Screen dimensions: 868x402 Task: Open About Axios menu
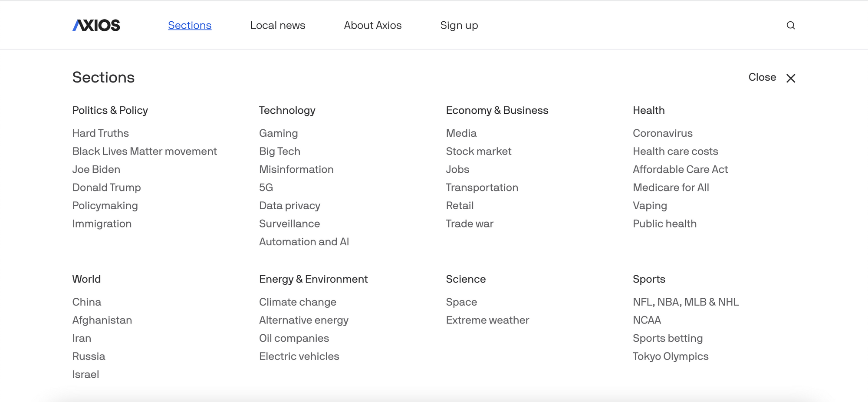point(373,25)
